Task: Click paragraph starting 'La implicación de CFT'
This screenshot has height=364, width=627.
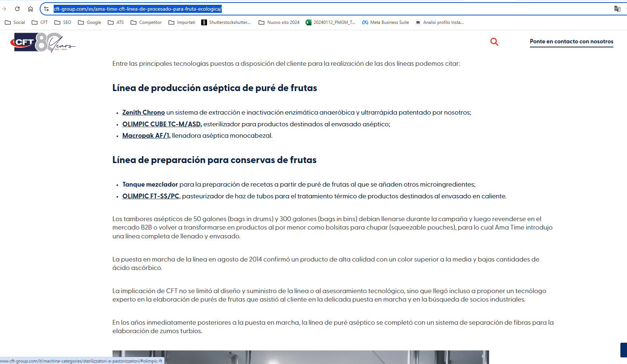Action: tap(329, 295)
